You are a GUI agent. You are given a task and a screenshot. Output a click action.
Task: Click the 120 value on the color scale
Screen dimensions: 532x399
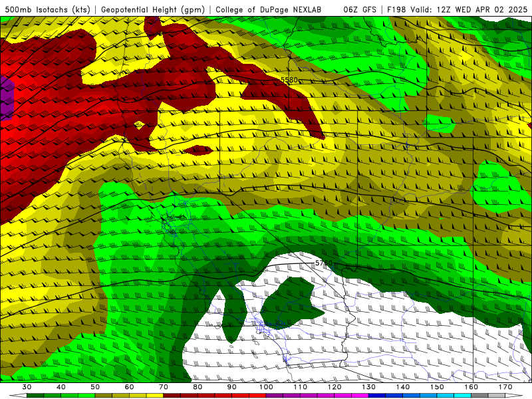click(334, 387)
